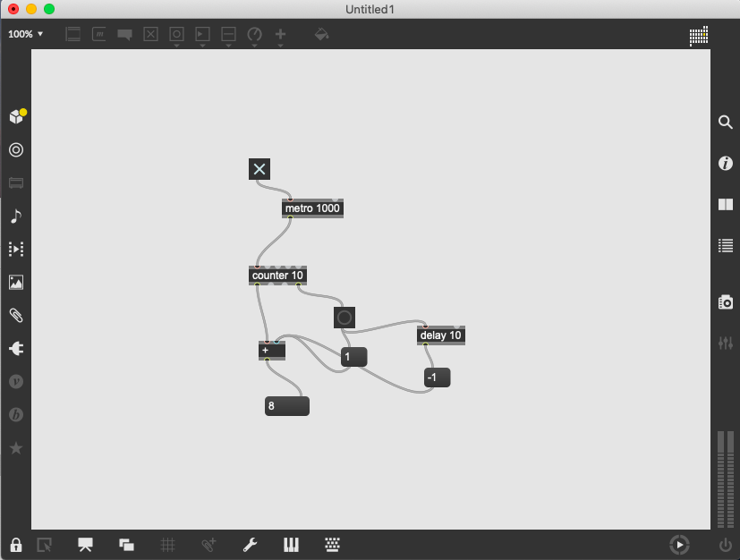
Task: Toggle snap to object clip icon
Action: coord(208,545)
